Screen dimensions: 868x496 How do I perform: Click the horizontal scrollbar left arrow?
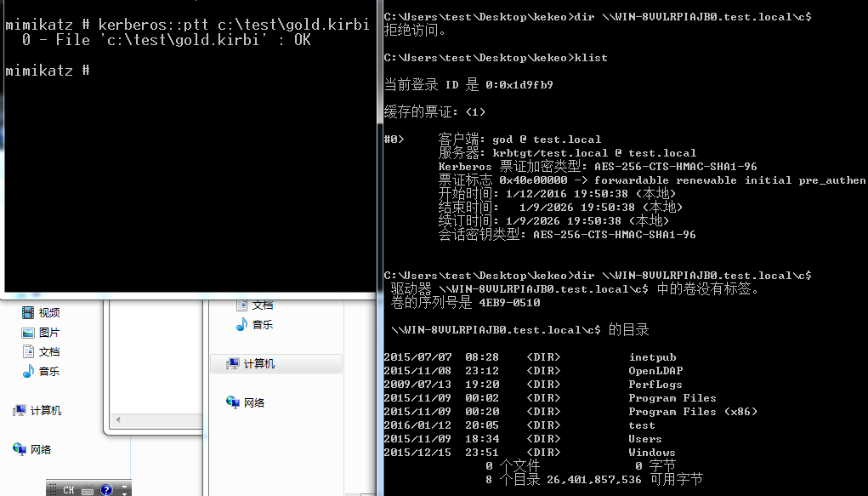point(118,420)
